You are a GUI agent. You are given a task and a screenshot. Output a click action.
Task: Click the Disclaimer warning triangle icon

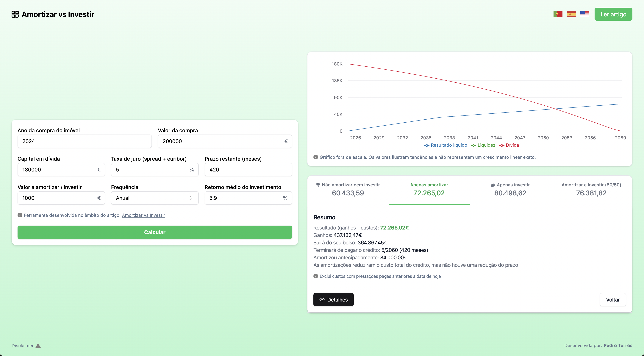[38, 346]
